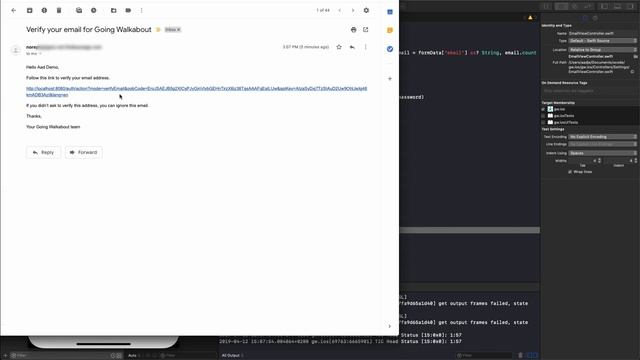The width and height of the screenshot is (640, 360).
Task: Open the 'All Output' console dropdown
Action: (x=232, y=356)
